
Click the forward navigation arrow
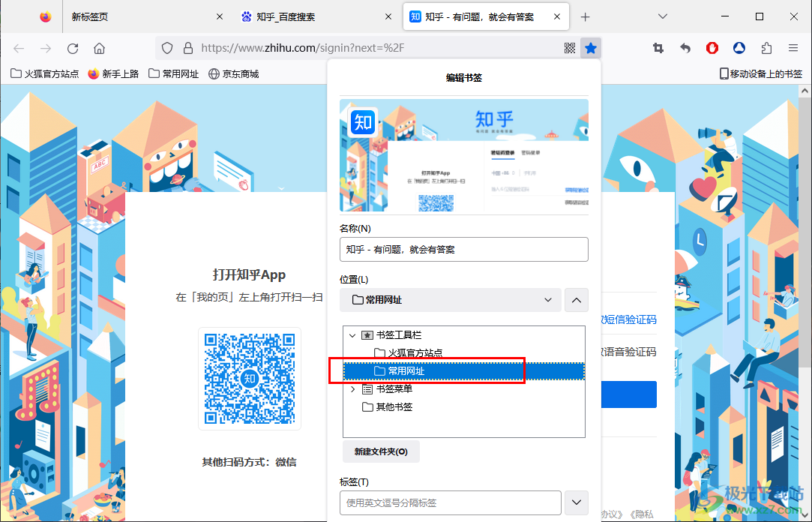(x=46, y=48)
